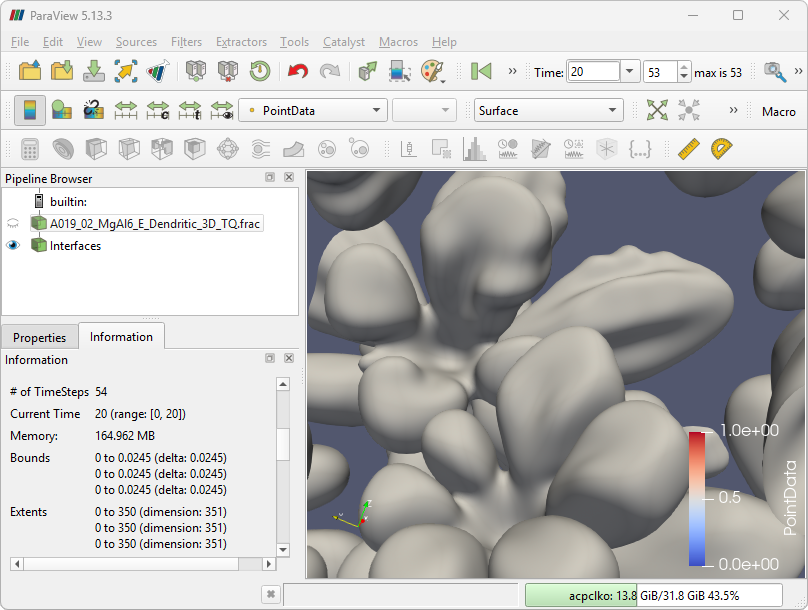The height and width of the screenshot is (610, 808).
Task: Click the PointData color legend bar
Action: [x=697, y=499]
